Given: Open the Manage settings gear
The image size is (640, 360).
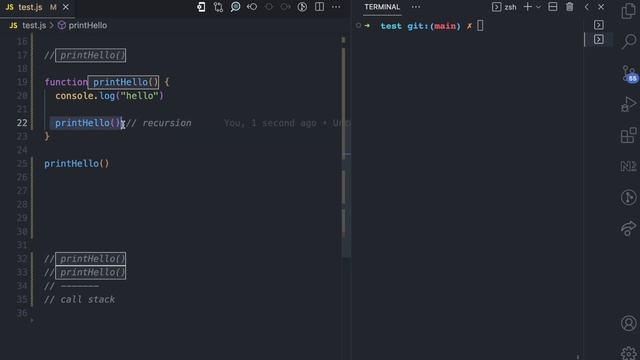Looking at the screenshot, I should (x=629, y=353).
